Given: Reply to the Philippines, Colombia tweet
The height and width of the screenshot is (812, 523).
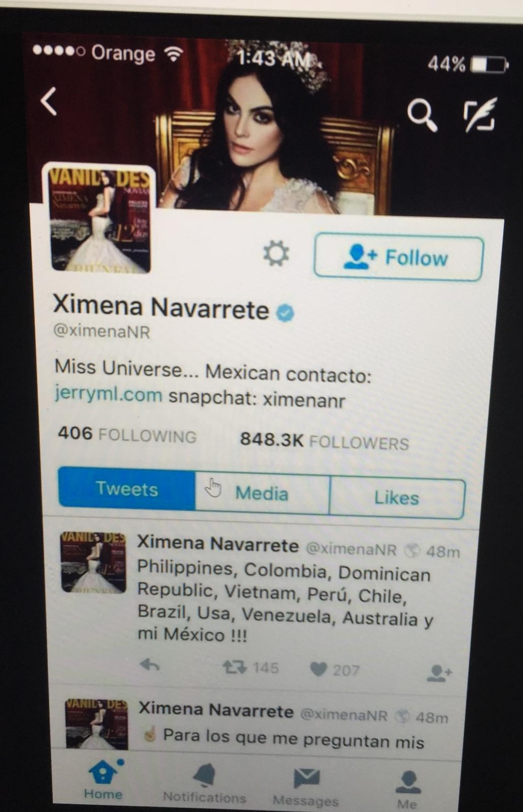Looking at the screenshot, I should [x=150, y=664].
